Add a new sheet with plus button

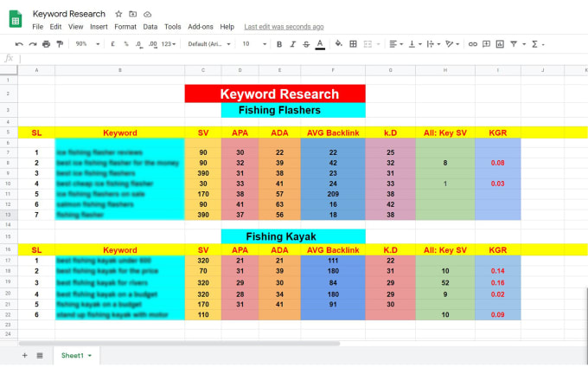coord(25,355)
